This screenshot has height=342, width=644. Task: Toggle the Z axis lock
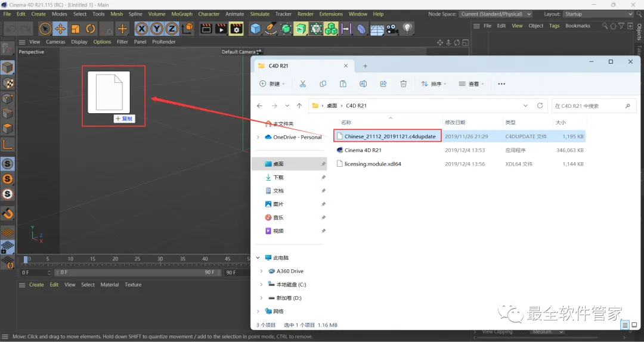click(x=172, y=29)
